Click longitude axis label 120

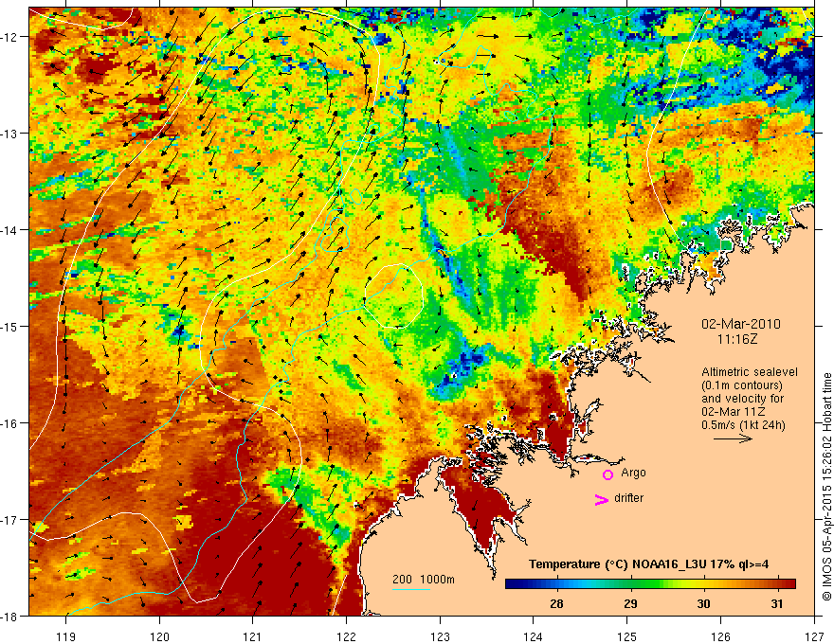pyautogui.click(x=159, y=636)
